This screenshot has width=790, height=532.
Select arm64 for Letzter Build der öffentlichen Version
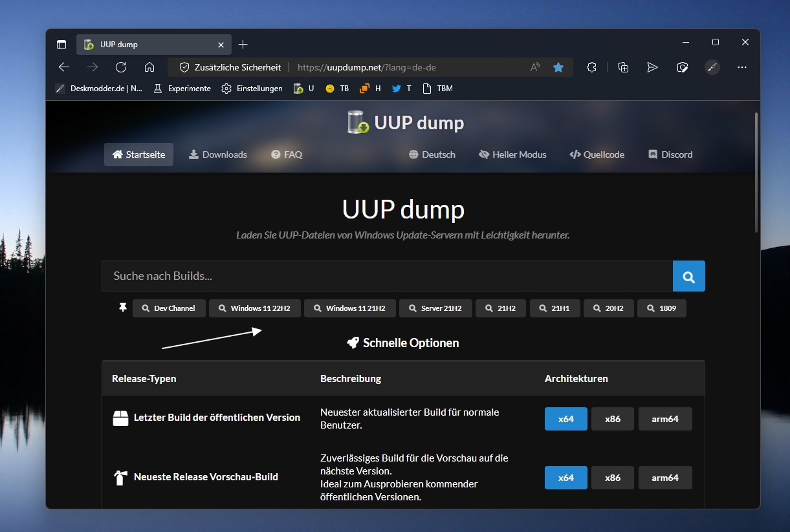click(x=665, y=419)
